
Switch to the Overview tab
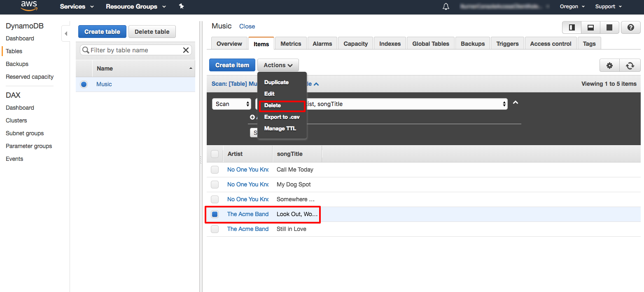click(229, 44)
